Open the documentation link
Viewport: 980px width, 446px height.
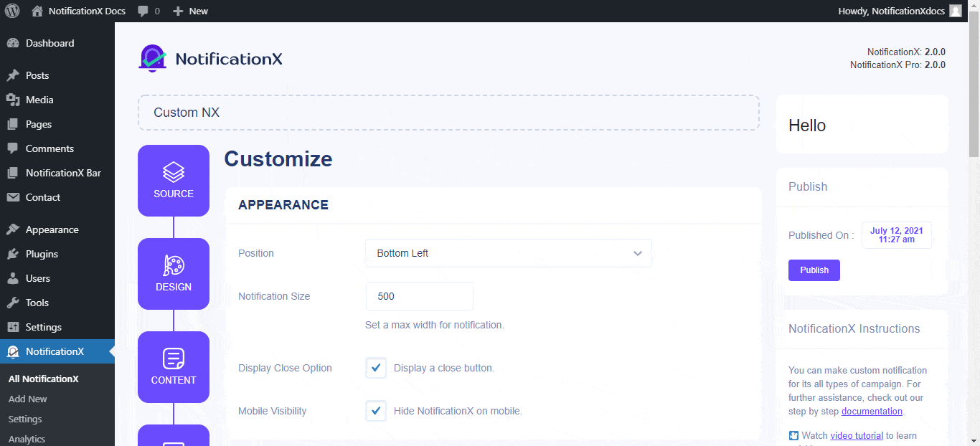(872, 411)
